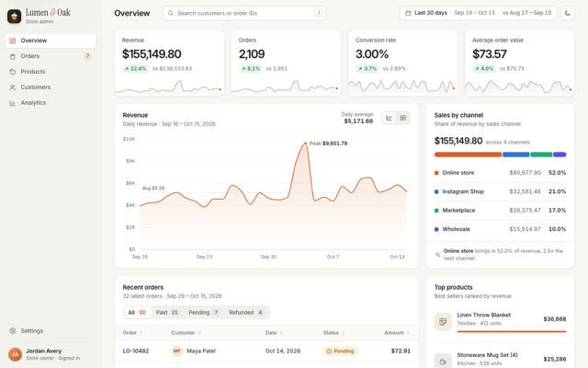The height and width of the screenshot is (368, 588).
Task: Click the calendar icon in date range
Action: (x=408, y=13)
